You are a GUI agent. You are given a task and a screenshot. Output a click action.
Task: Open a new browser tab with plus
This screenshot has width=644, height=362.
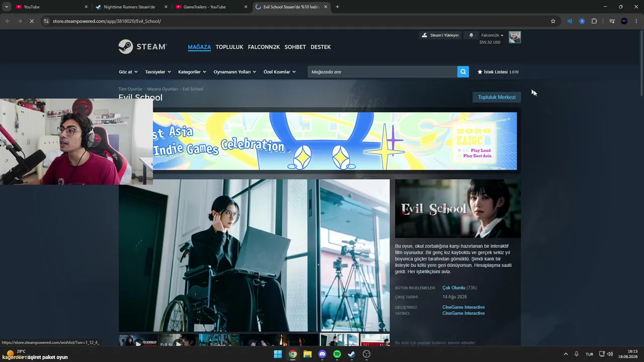[337, 7]
